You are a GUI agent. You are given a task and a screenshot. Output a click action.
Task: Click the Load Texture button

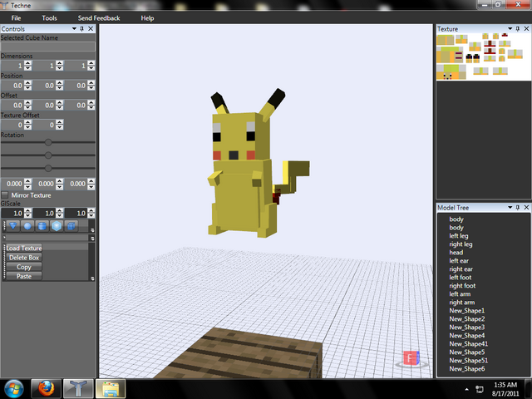(24, 248)
